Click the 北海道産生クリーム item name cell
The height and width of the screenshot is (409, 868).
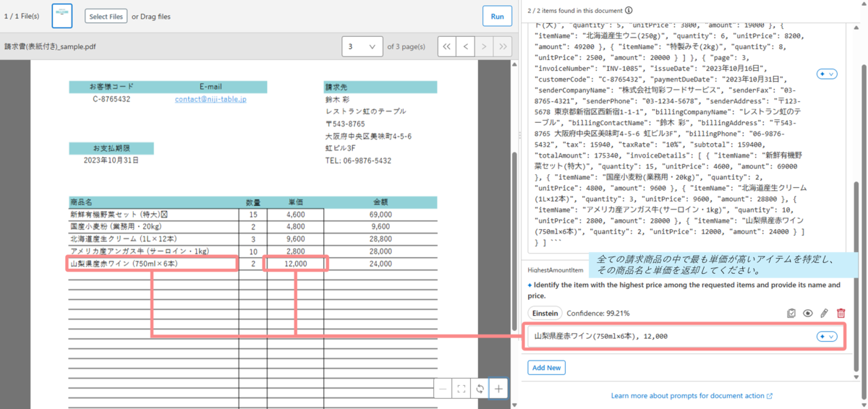(x=153, y=238)
